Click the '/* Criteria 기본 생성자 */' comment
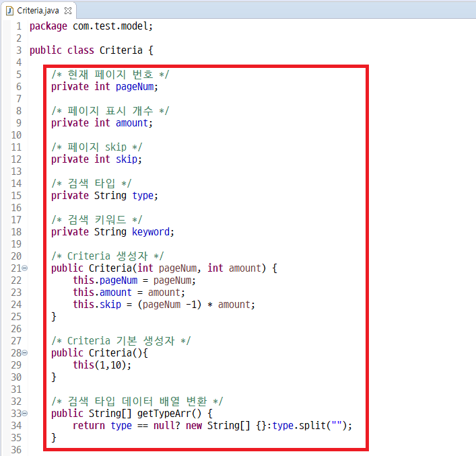The height and width of the screenshot is (456, 476). 121,341
